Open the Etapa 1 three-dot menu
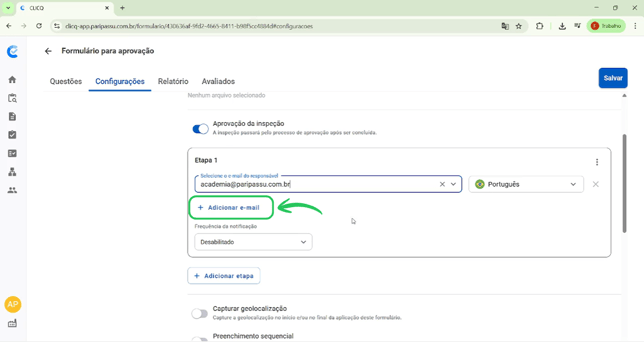 click(x=597, y=162)
